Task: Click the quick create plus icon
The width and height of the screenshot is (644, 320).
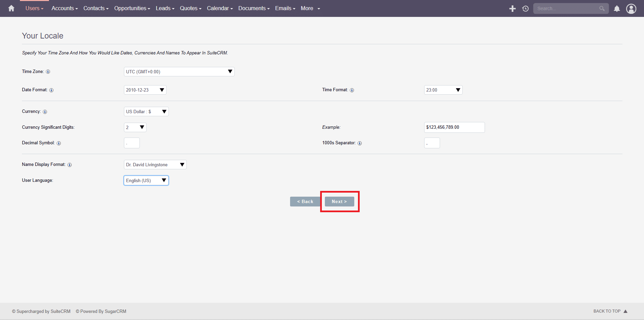Action: coord(512,8)
